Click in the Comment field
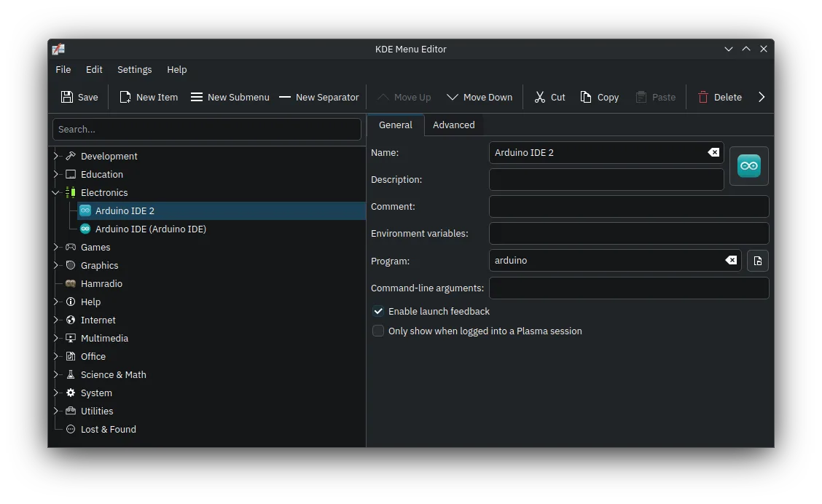Screen dimensions: 822x504 pos(629,206)
